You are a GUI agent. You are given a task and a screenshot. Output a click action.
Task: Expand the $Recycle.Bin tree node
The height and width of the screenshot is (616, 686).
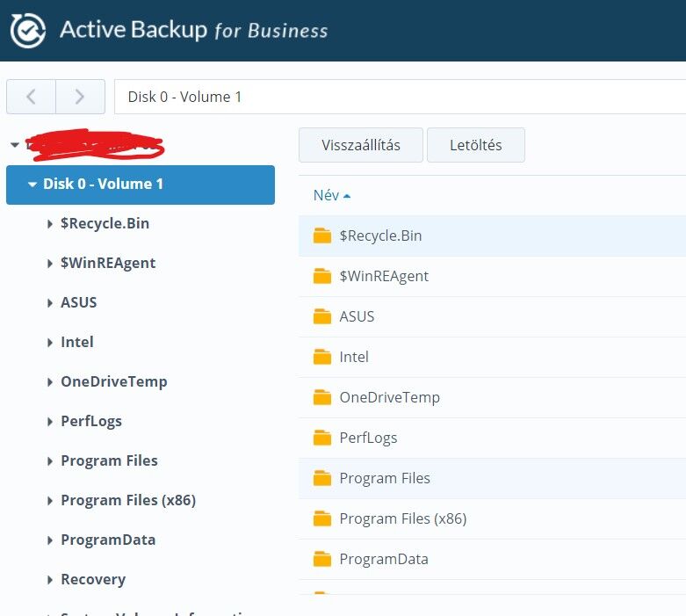pyautogui.click(x=49, y=224)
